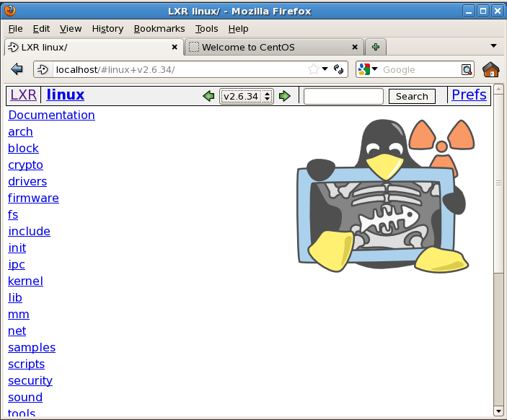The height and width of the screenshot is (420, 507).
Task: Click the vertical scrollbar thumb
Action: tap(499, 183)
